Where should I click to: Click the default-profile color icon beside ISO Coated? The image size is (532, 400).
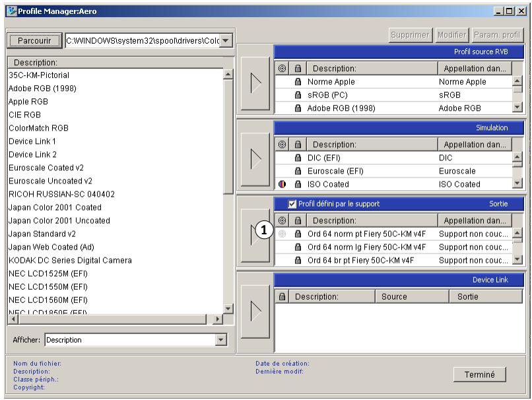point(282,184)
